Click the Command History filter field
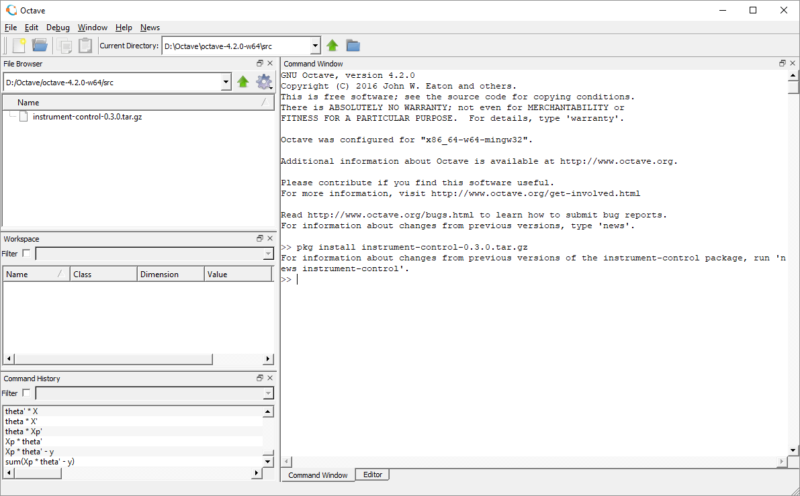 [x=150, y=393]
